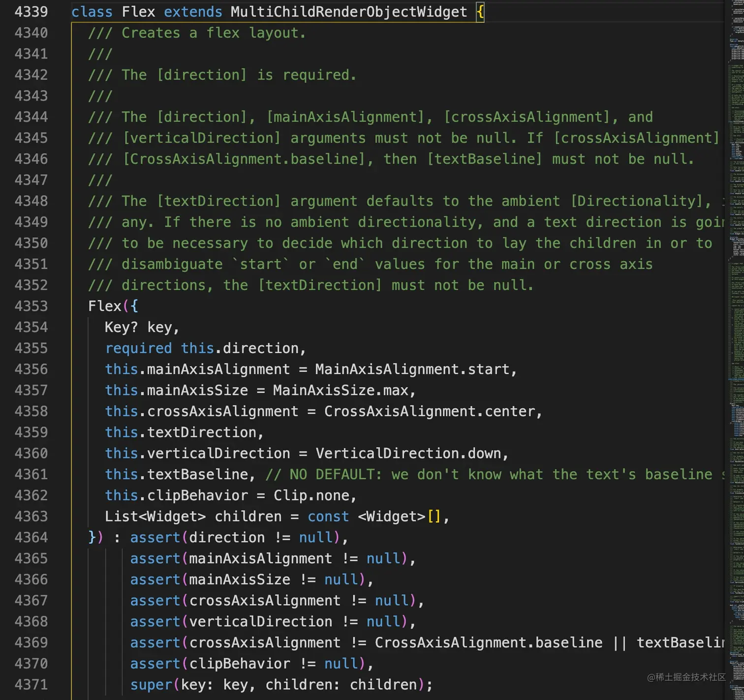Click line number 4371 in the gutter
Screen dimensions: 744x700
pyautogui.click(x=31, y=684)
